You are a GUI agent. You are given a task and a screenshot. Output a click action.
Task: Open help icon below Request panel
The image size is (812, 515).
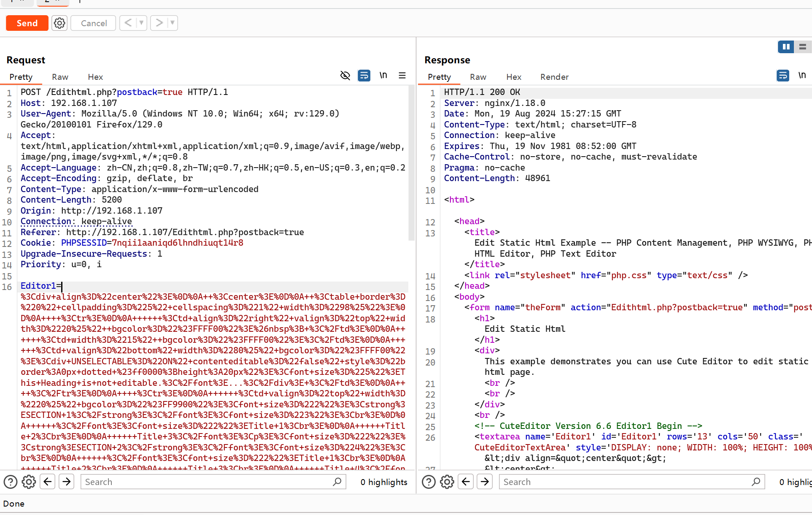(x=11, y=482)
